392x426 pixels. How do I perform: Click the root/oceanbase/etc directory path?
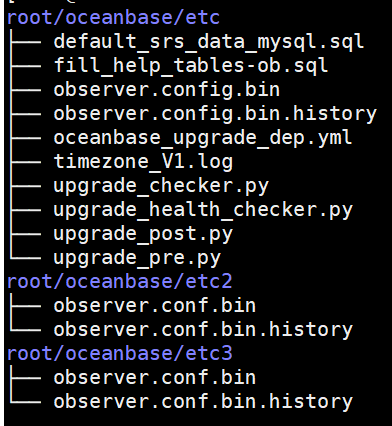click(x=113, y=18)
